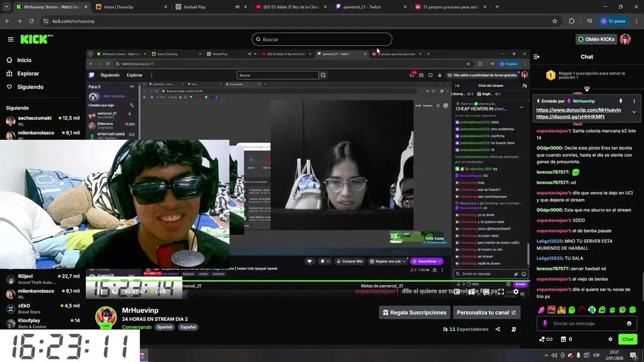Mute the stream player audio
Image resolution: width=644 pixels, height=362 pixels.
(115, 292)
